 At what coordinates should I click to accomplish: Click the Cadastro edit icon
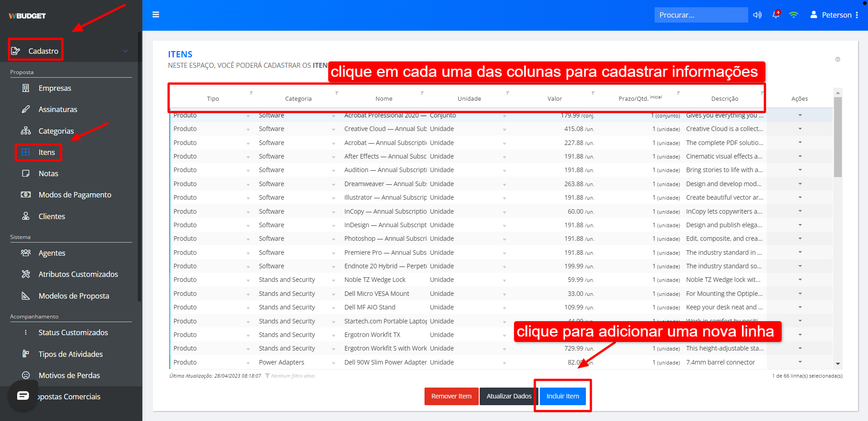(15, 51)
